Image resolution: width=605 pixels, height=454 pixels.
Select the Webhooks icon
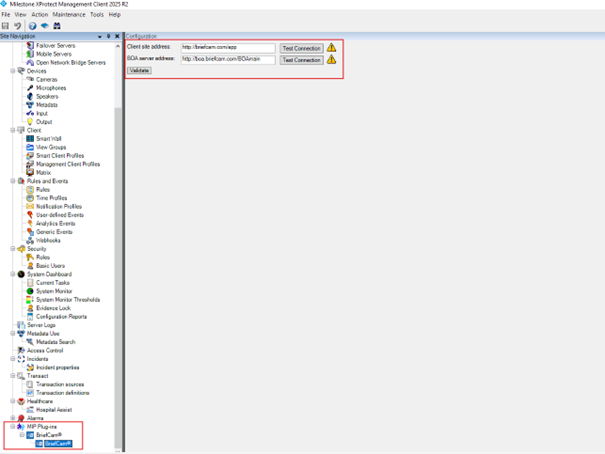pos(30,240)
